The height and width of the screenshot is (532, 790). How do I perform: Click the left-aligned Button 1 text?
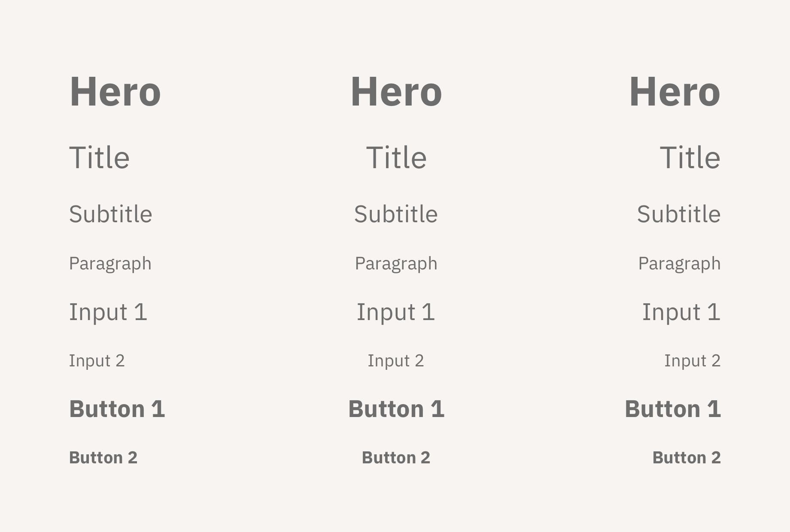pyautogui.click(x=117, y=409)
